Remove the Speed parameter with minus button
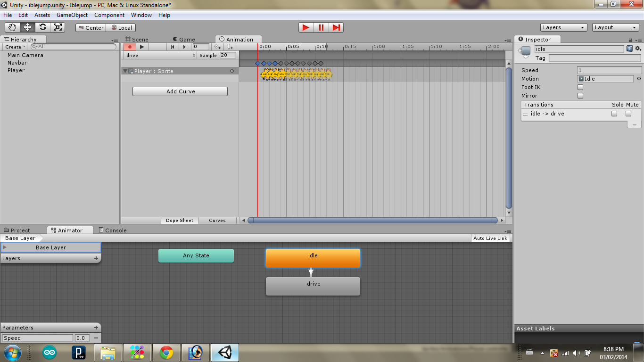The height and width of the screenshot is (362, 644). tap(96, 338)
